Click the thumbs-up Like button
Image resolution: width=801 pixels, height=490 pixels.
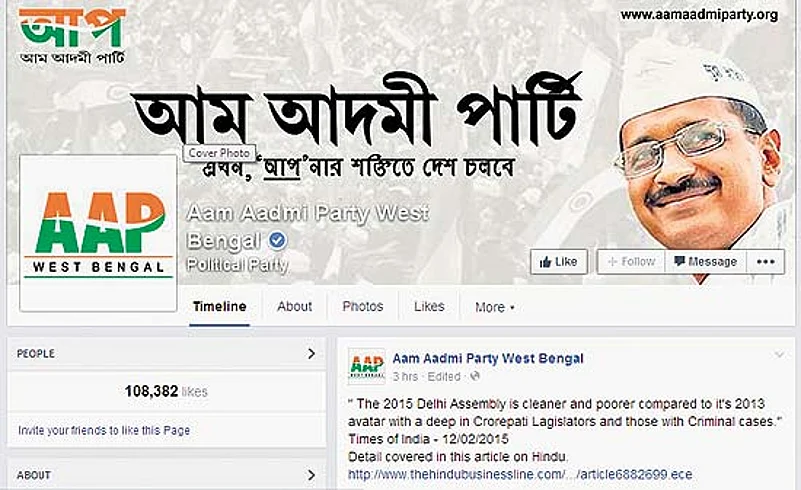tap(558, 262)
